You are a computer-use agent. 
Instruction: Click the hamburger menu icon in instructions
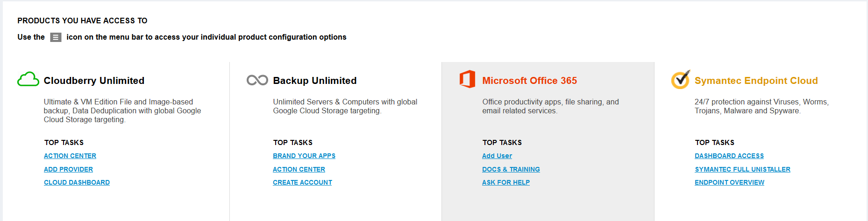click(x=56, y=37)
